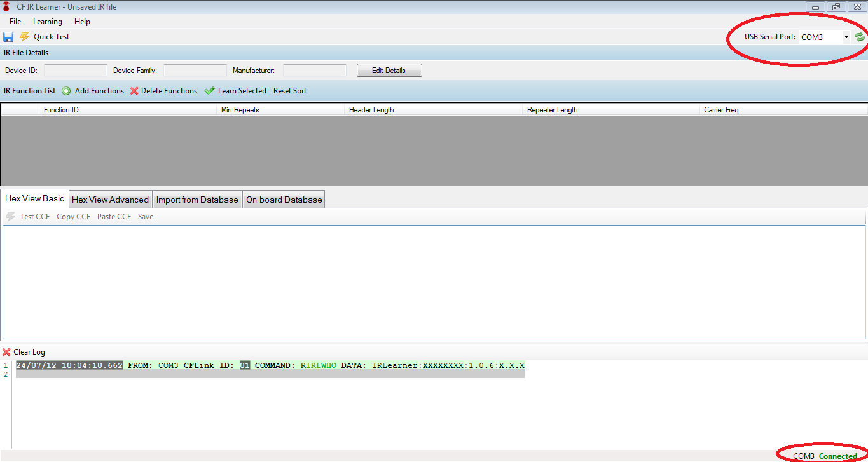Open the Help menu

tap(82, 22)
